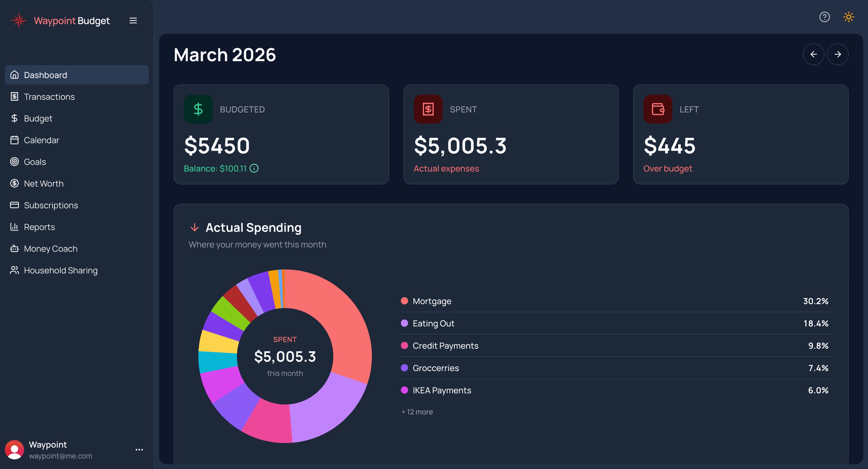Click the Balance: $100.11 text
The width and height of the screenshot is (868, 469).
click(215, 168)
